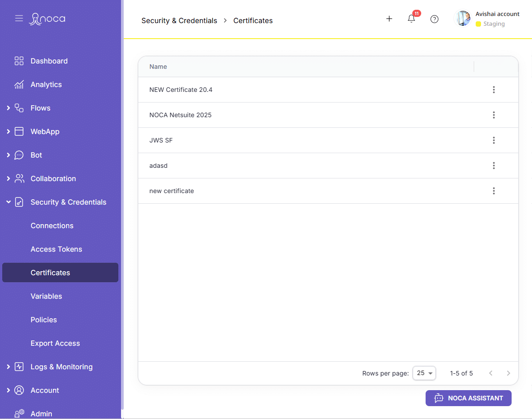Click Security & Credentials breadcrumb link
Viewport: 532px width, 419px height.
(179, 20)
